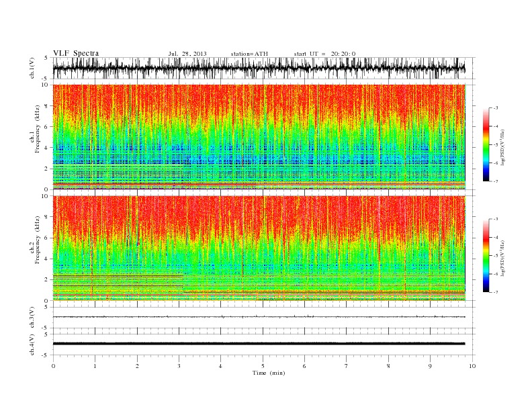Click the "-7" label on ch.2 colorbar
Viewport: 532px width, 411px height.
[x=496, y=292]
